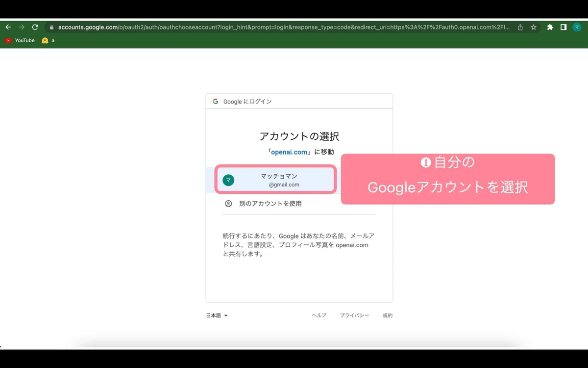Click the @gmail.com address text
The image size is (588, 368).
click(284, 185)
